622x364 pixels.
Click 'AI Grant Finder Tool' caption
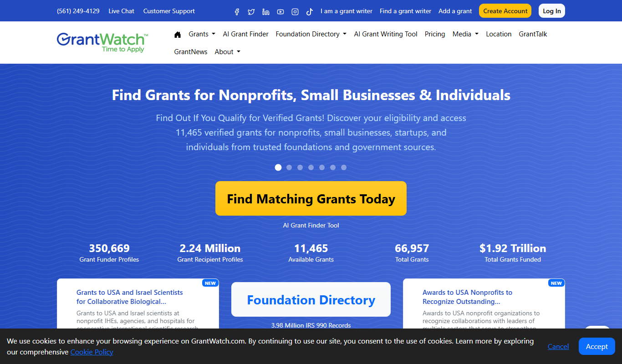click(311, 225)
